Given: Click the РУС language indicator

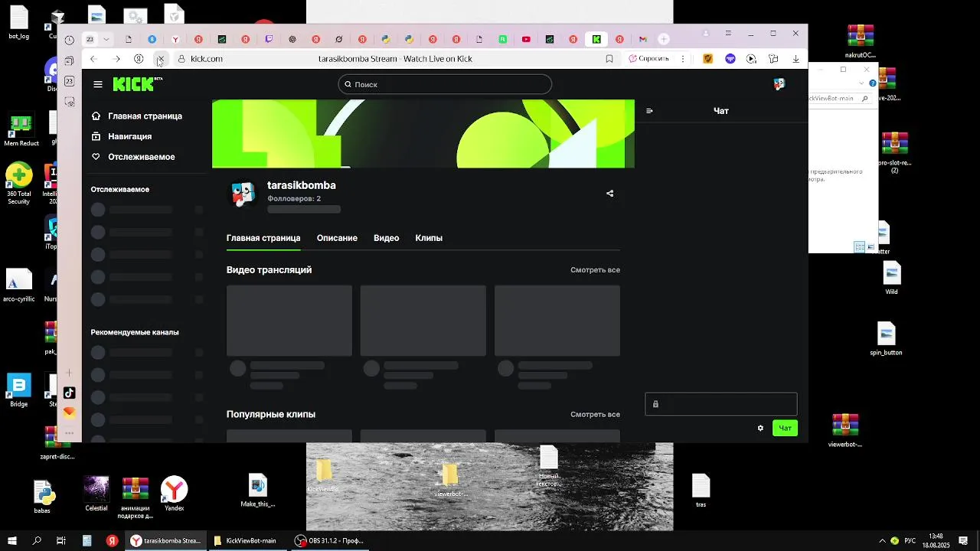Looking at the screenshot, I should click(x=910, y=541).
